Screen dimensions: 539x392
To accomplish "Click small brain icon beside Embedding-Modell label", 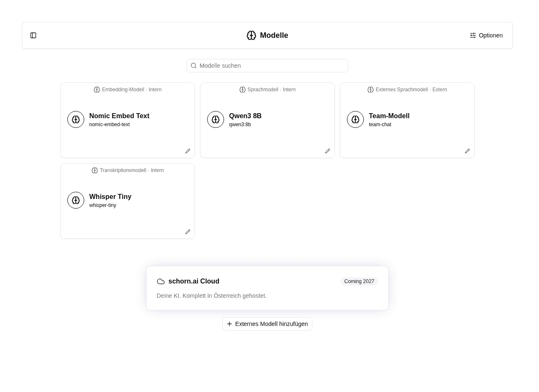I will [97, 90].
